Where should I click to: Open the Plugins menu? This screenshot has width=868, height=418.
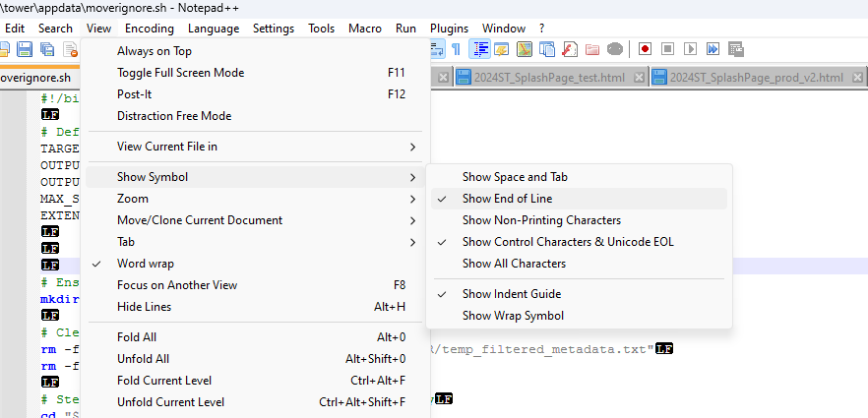pyautogui.click(x=449, y=29)
